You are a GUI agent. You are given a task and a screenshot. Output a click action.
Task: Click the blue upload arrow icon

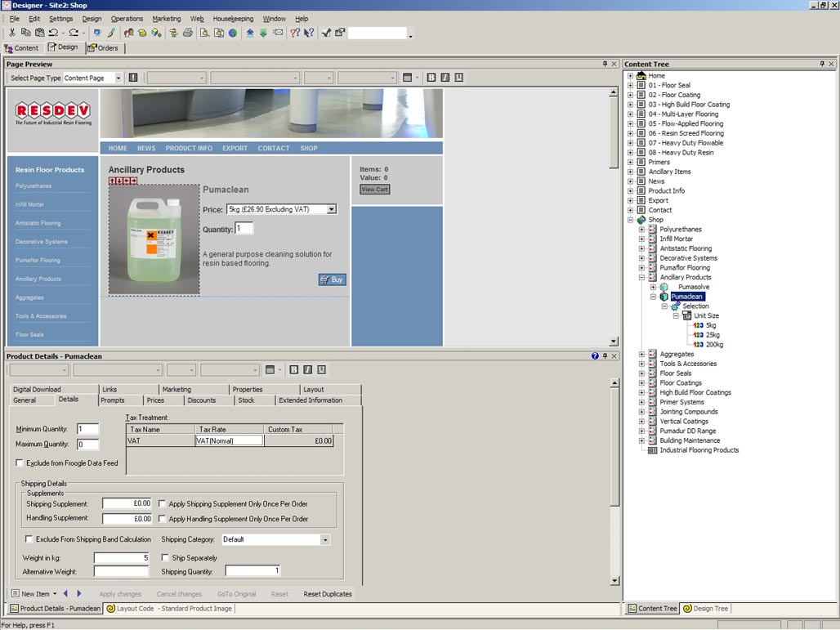click(x=250, y=34)
